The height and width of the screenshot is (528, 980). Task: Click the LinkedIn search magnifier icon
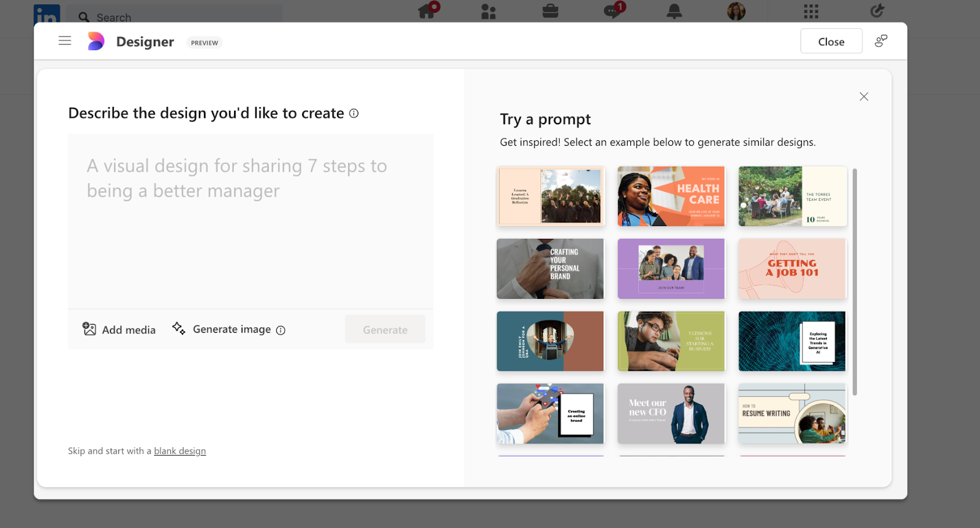click(84, 17)
